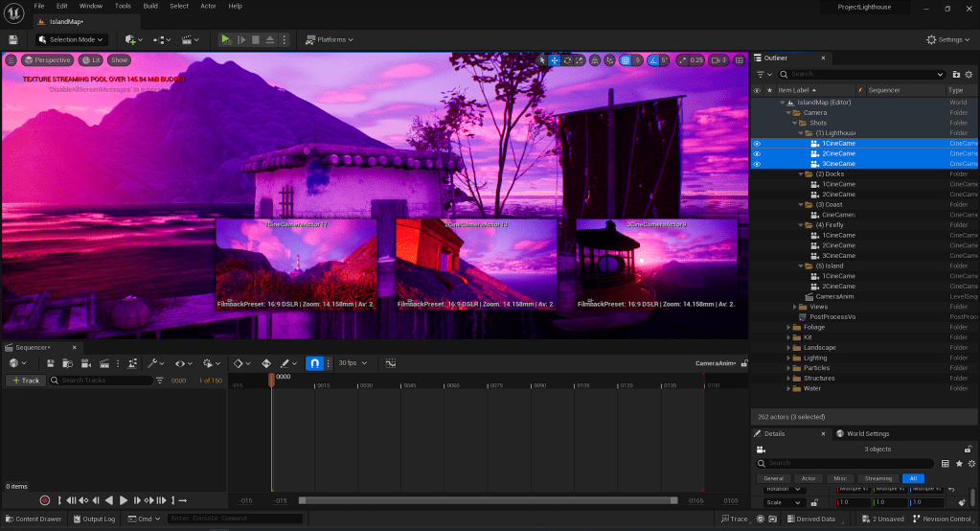Screen dimensions: 980x531
Task: Toggle visibility eye for 1CineCamera under Lighthouse
Action: click(x=757, y=144)
